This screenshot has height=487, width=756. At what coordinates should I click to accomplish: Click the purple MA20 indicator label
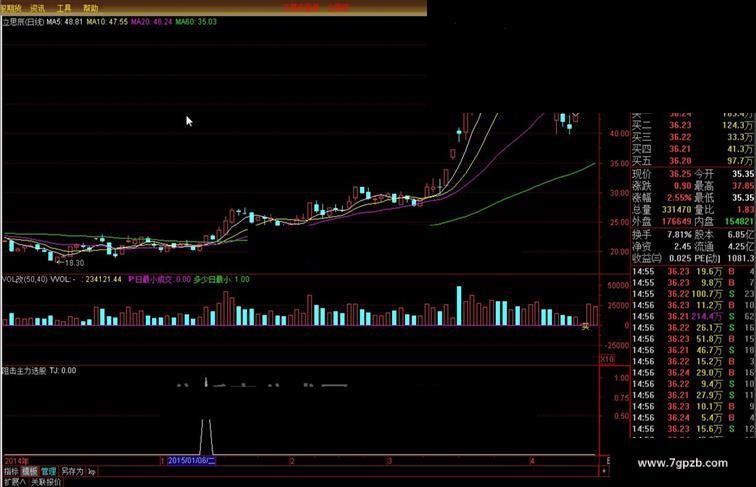(151, 22)
